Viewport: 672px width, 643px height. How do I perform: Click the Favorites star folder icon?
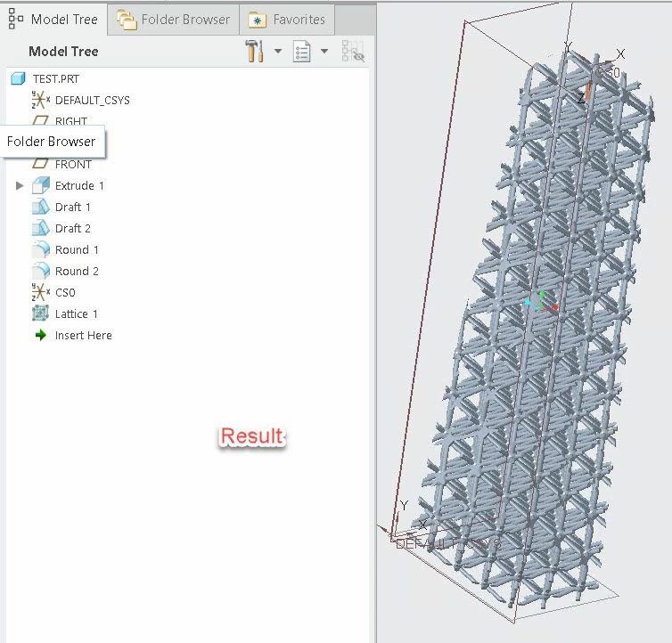point(258,20)
